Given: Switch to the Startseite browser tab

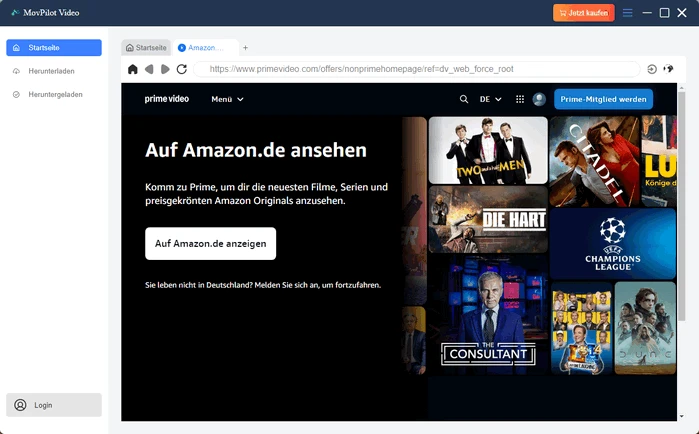Looking at the screenshot, I should tap(146, 48).
